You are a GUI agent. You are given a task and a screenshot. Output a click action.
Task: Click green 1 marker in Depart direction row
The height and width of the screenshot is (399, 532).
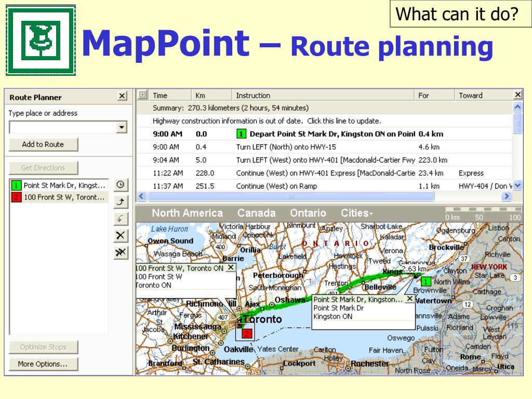241,134
